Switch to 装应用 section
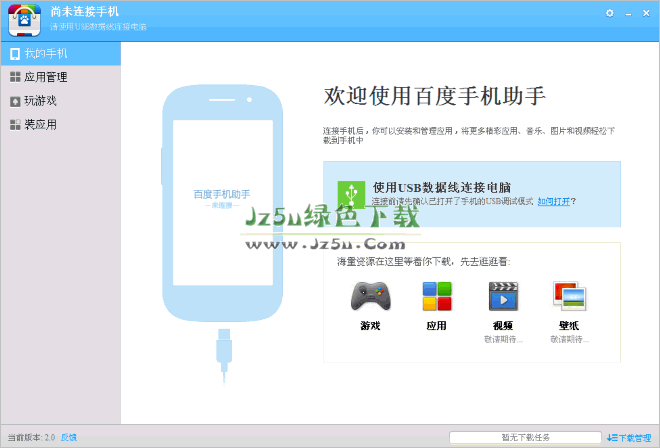Viewport: 660px width, 448px height. pyautogui.click(x=61, y=125)
